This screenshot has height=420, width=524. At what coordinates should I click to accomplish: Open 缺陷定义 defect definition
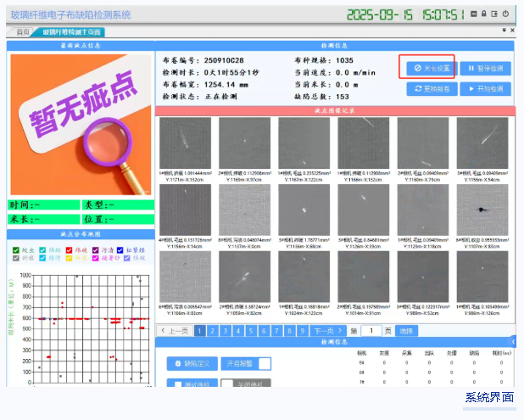tap(191, 364)
